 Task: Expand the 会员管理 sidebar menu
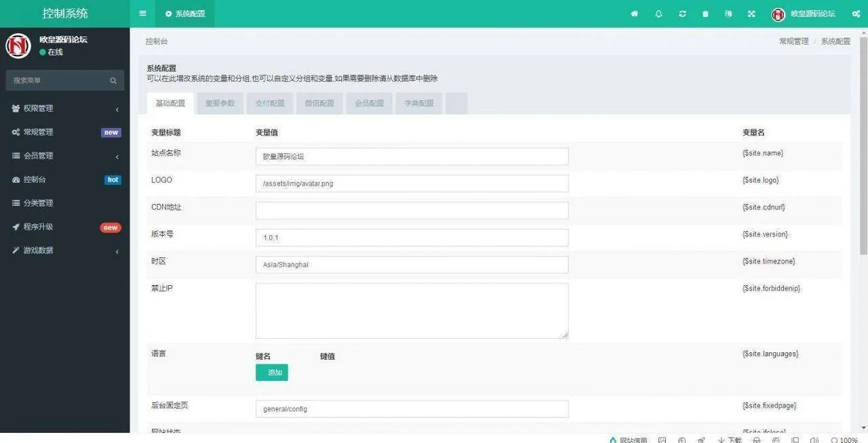[x=64, y=156]
